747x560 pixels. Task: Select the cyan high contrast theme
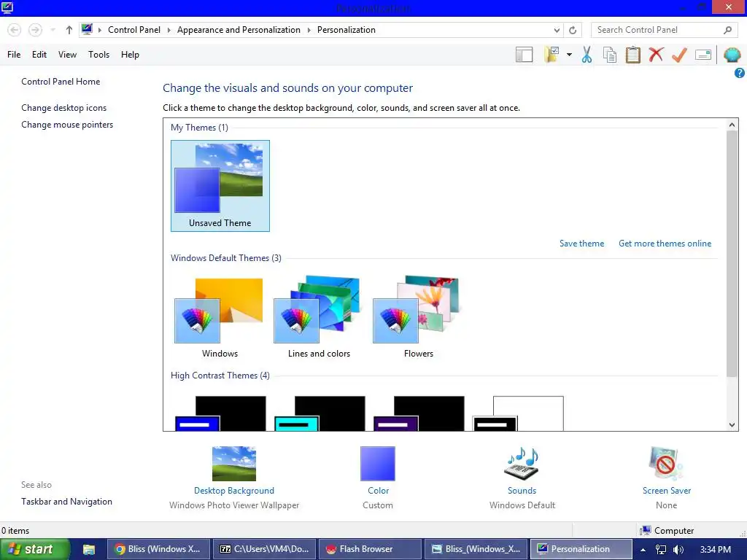click(320, 413)
